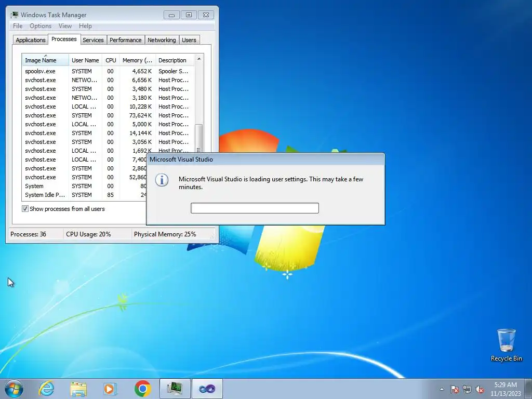This screenshot has width=532, height=399.
Task: Click the Show desktop button
Action: click(x=528, y=389)
